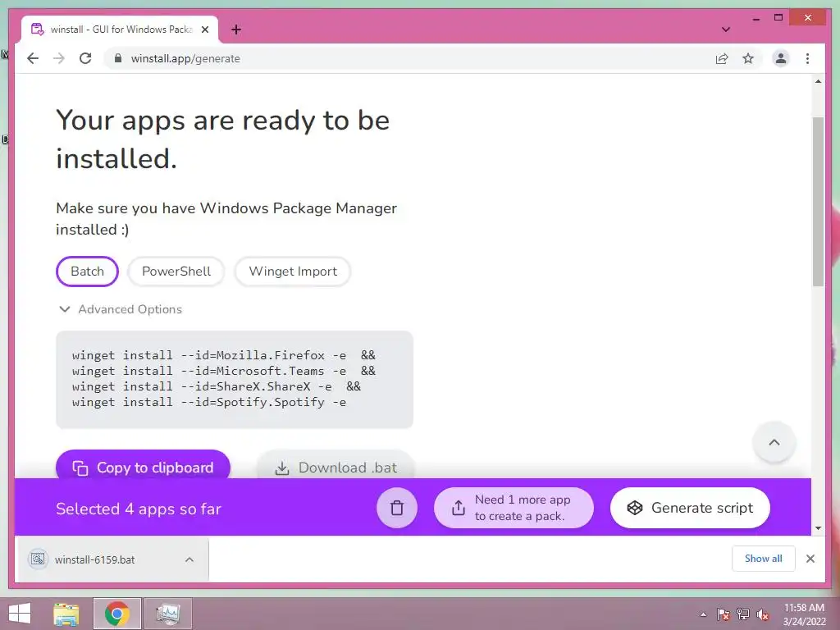Screen dimensions: 840x630
Task: Go back using the browser back arrow
Action: (x=33, y=58)
